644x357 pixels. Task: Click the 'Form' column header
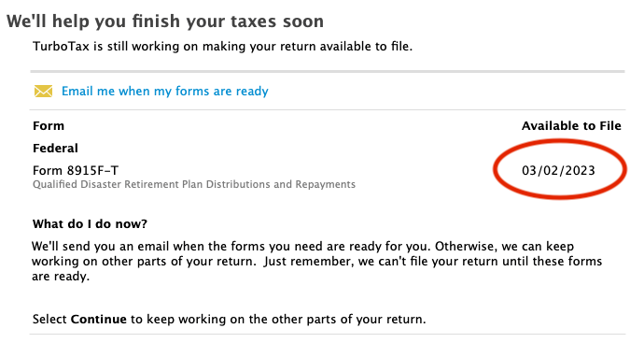[49, 126]
